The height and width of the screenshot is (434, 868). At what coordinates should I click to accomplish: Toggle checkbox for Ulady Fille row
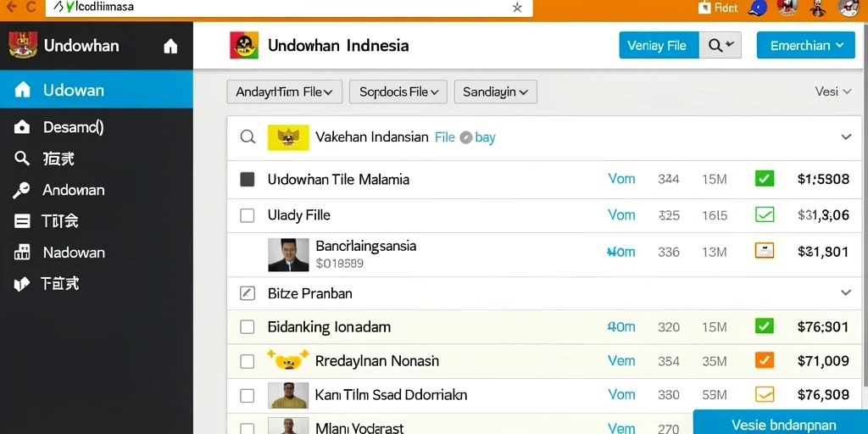coord(247,215)
